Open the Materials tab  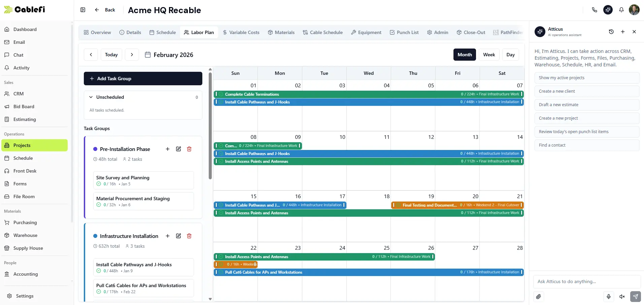click(x=281, y=32)
